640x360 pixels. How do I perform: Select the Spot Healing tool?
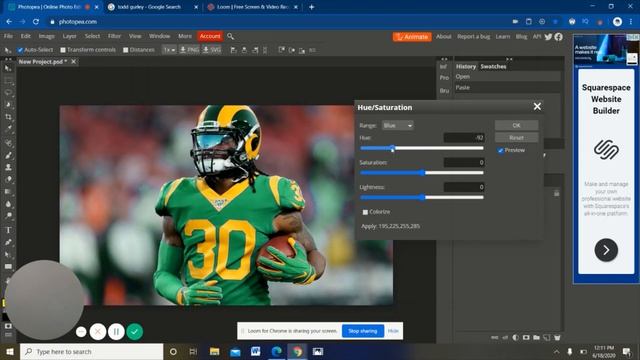click(8, 143)
